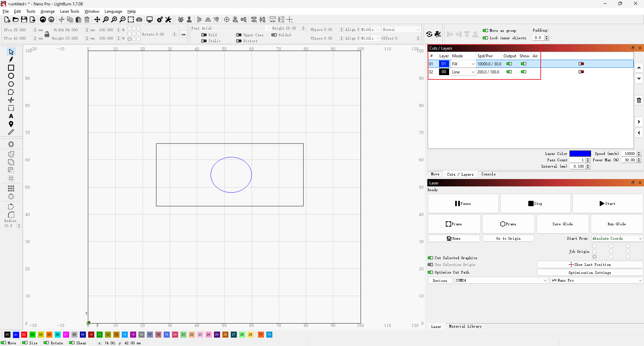Click the Undo icon
The width and height of the screenshot is (644, 346).
click(43, 19)
